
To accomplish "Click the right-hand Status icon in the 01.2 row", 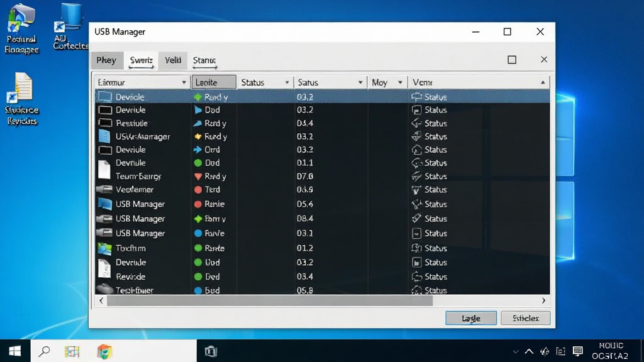I will (x=416, y=248).
